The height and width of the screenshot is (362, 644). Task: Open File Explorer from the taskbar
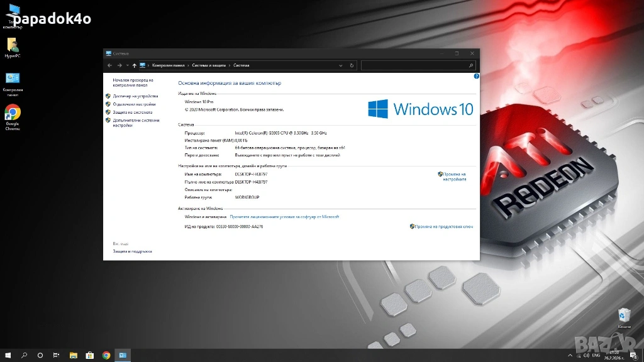click(x=73, y=355)
